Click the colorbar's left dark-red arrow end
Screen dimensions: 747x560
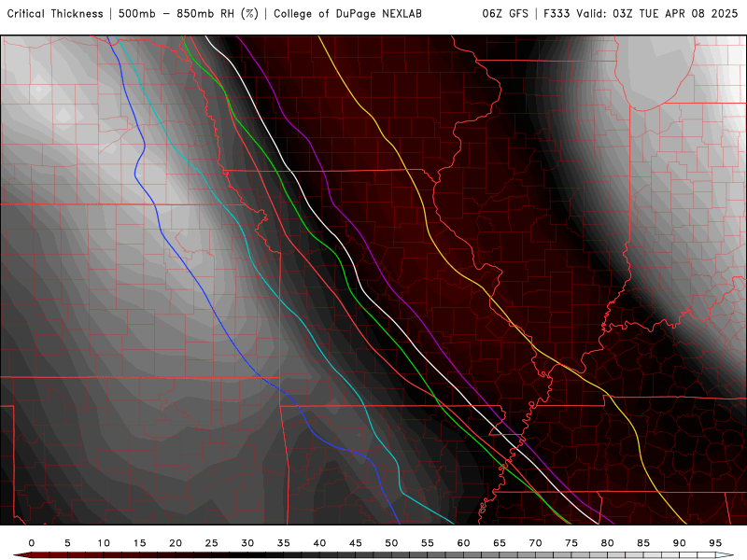(21, 555)
